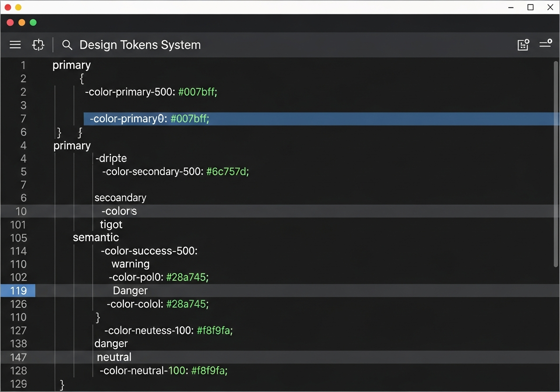Screen dimensions: 560x392
Task: Click the -color-neutess-100 line
Action: [x=168, y=331]
